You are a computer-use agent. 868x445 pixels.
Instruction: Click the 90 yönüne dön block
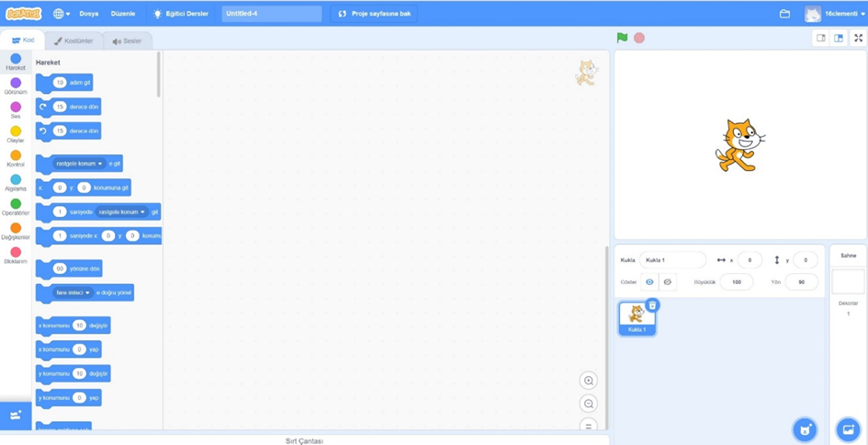click(x=69, y=268)
